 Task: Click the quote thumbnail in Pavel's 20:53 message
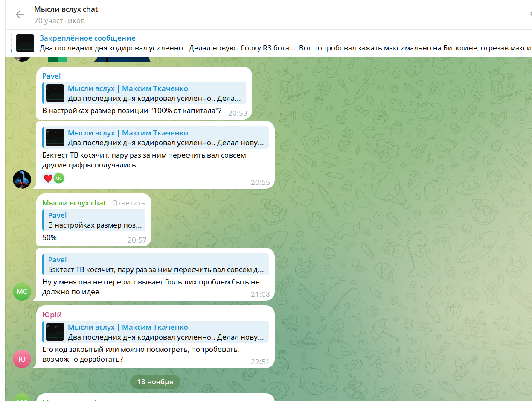(x=55, y=94)
